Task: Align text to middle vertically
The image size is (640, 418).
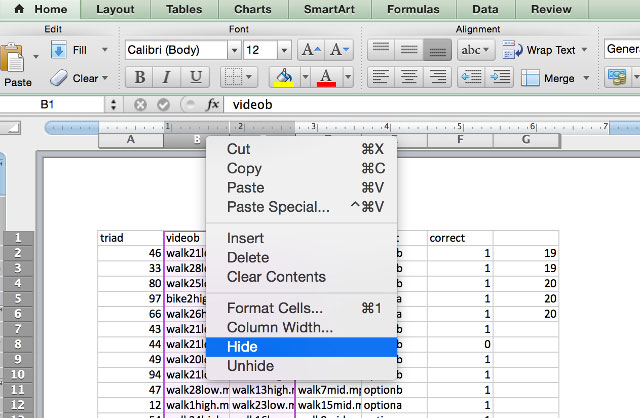Action: pyautogui.click(x=409, y=50)
